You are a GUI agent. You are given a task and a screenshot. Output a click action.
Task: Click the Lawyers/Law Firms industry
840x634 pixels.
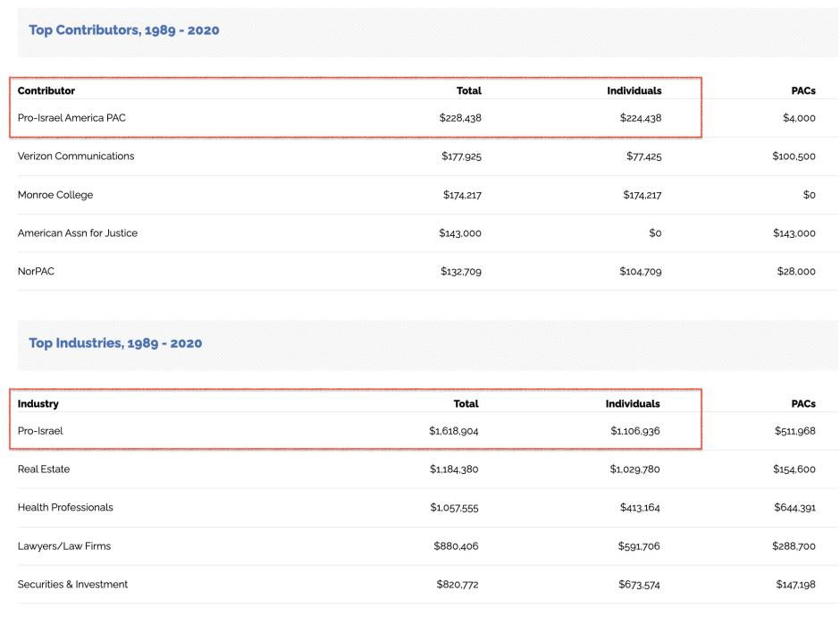tap(64, 546)
